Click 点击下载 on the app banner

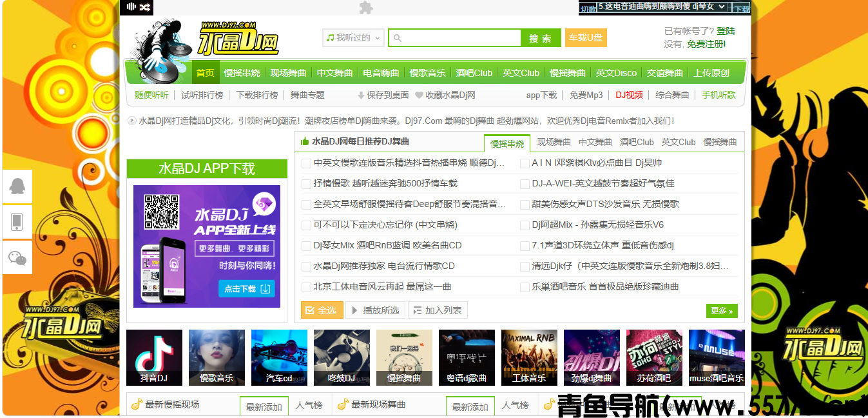pos(247,288)
